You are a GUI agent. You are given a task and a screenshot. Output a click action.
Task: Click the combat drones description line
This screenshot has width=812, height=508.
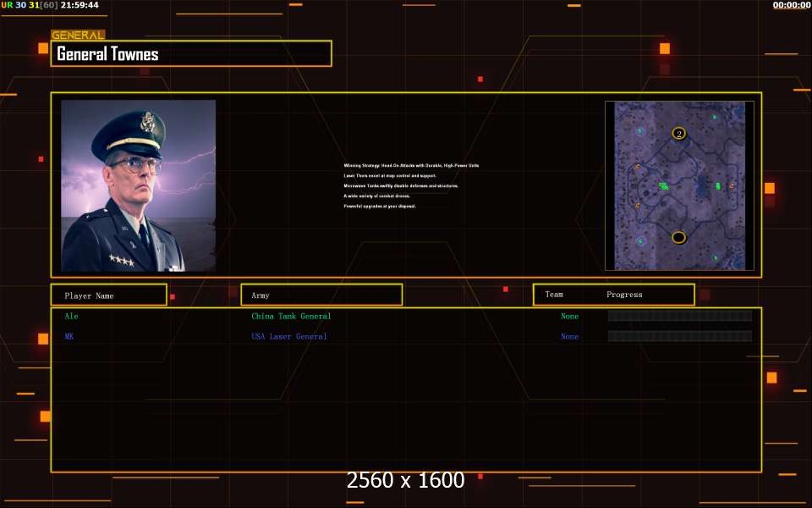(376, 196)
